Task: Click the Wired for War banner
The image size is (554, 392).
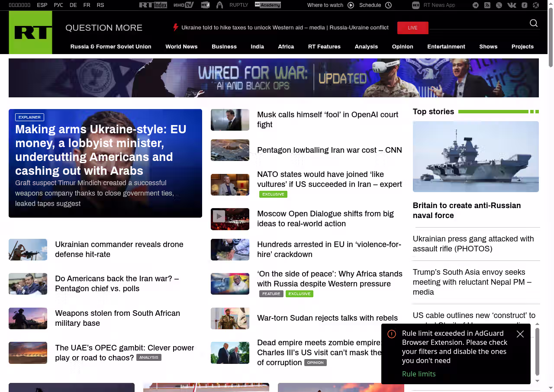Action: click(274, 78)
